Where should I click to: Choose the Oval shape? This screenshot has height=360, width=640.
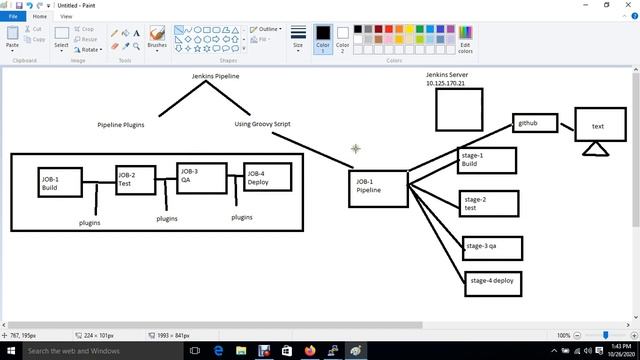198,30
